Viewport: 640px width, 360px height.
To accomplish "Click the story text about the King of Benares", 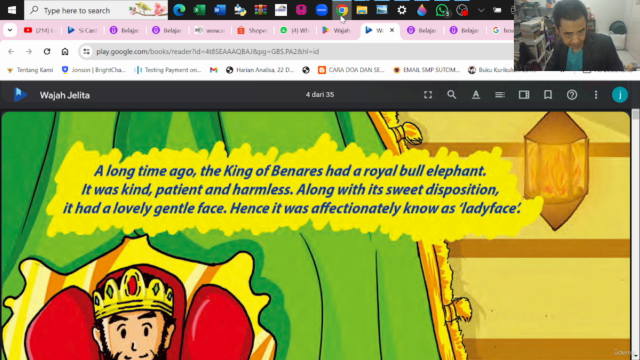I will [x=291, y=190].
